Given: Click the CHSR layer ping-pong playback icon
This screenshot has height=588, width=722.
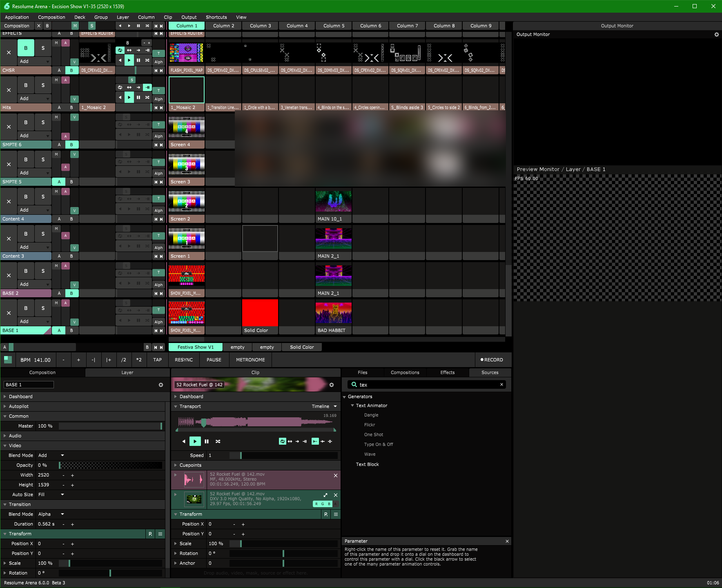Looking at the screenshot, I should [129, 50].
